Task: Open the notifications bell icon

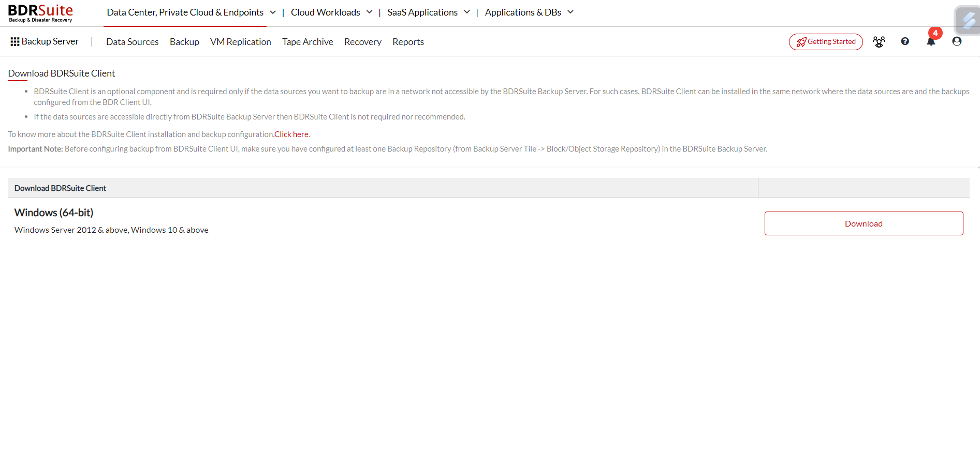Action: pyautogui.click(x=931, y=42)
